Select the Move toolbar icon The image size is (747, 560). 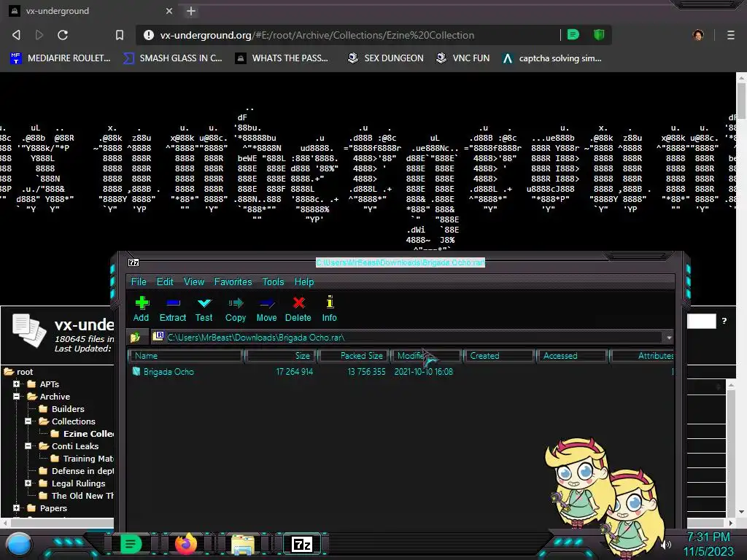[266, 308]
